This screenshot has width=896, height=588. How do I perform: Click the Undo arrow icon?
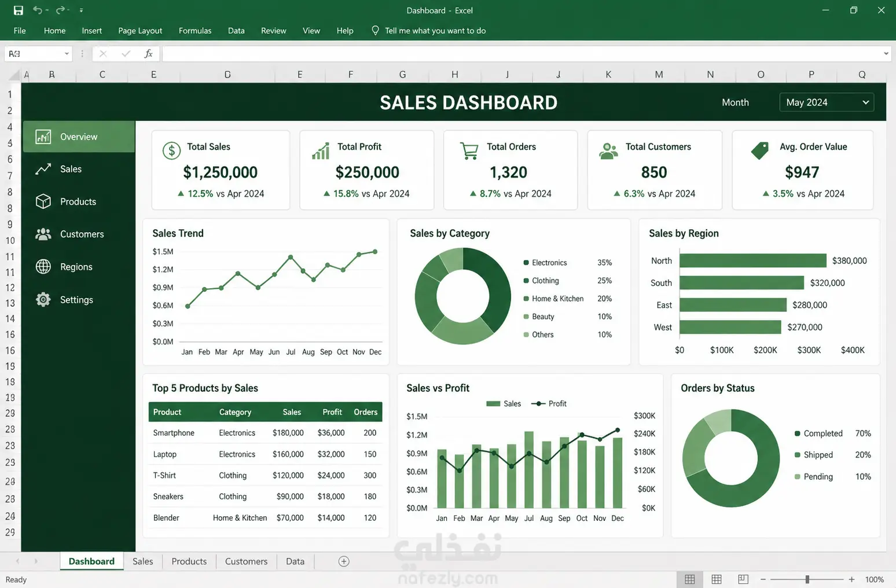click(38, 10)
